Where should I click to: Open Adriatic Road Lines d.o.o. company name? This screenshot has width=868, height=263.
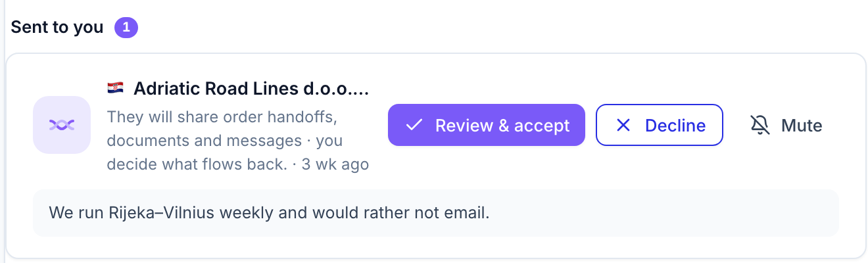click(x=251, y=89)
